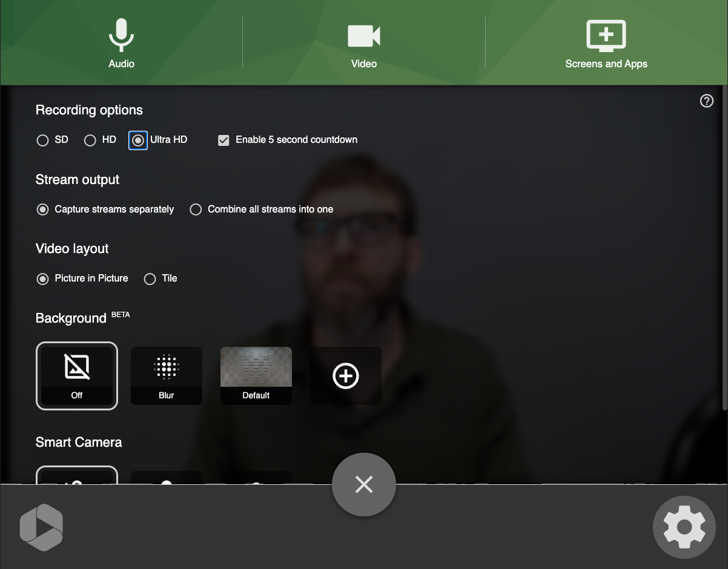Image resolution: width=728 pixels, height=569 pixels.
Task: Add a custom background with plus icon
Action: click(x=346, y=376)
